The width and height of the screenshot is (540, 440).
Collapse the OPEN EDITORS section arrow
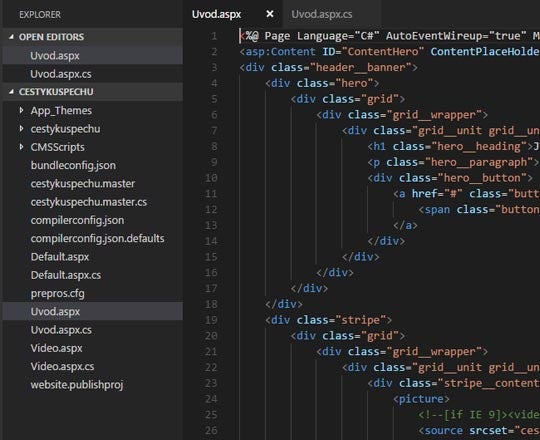point(11,37)
